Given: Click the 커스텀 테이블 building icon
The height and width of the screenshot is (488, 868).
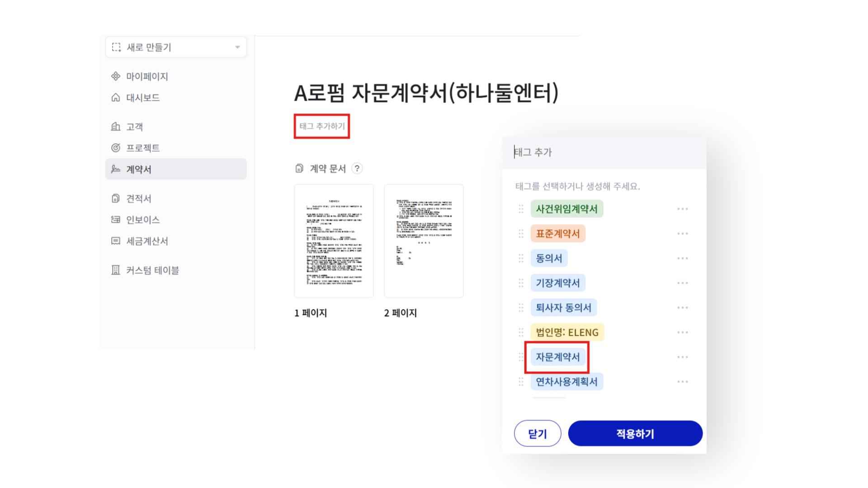Looking at the screenshot, I should click(x=116, y=270).
